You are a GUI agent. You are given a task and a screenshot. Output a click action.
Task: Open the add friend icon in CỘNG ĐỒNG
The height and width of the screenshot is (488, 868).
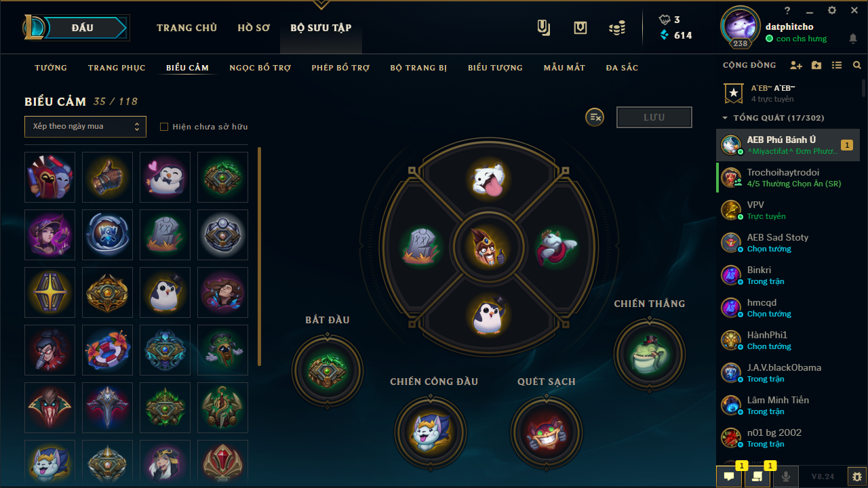(796, 66)
